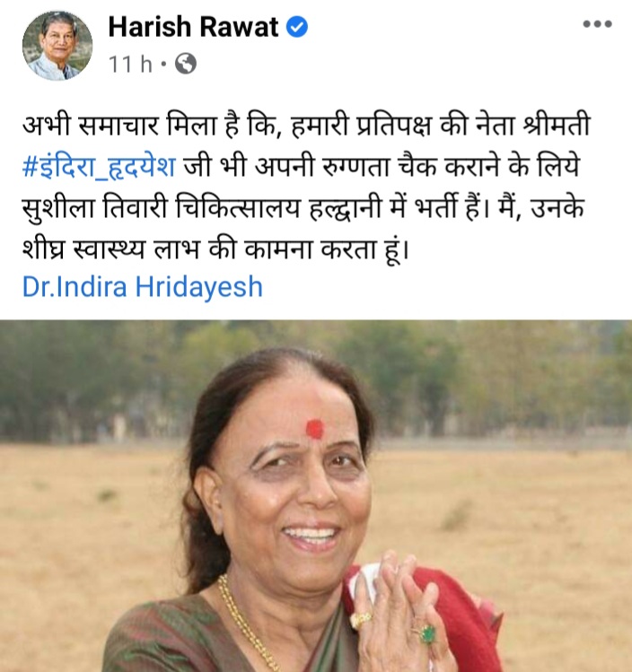Viewport: 632px width, 672px height.
Task: Click the post line beginning अभी समाचार
Action: 306,126
